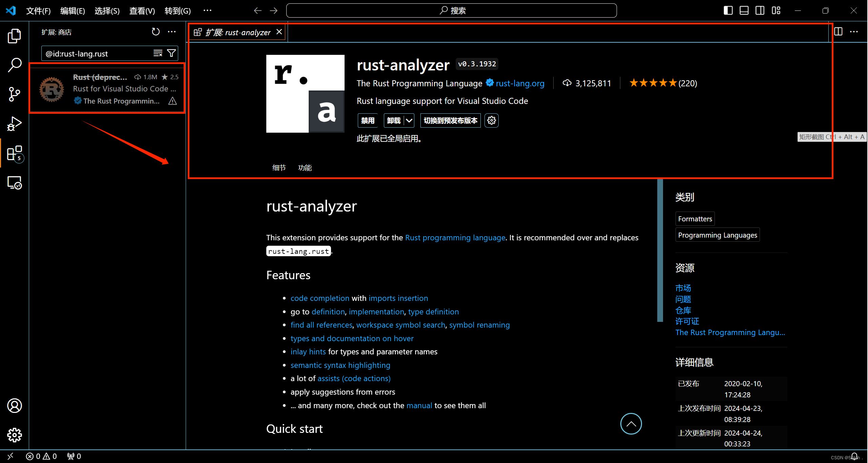Screen dimensions: 868x463
Task: Open types and documentation on hover link
Action: (352, 338)
